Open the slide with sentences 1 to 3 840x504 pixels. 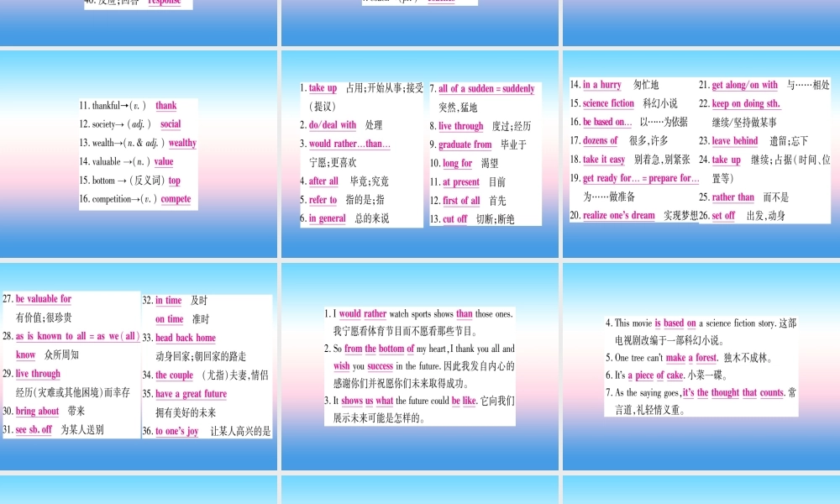pos(420,366)
